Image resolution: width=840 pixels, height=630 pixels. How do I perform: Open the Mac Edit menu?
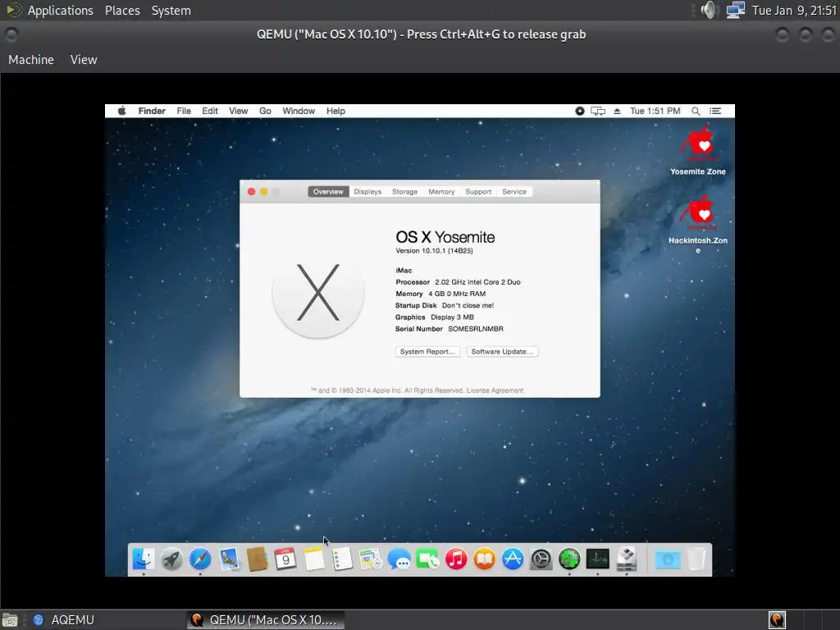(x=210, y=111)
